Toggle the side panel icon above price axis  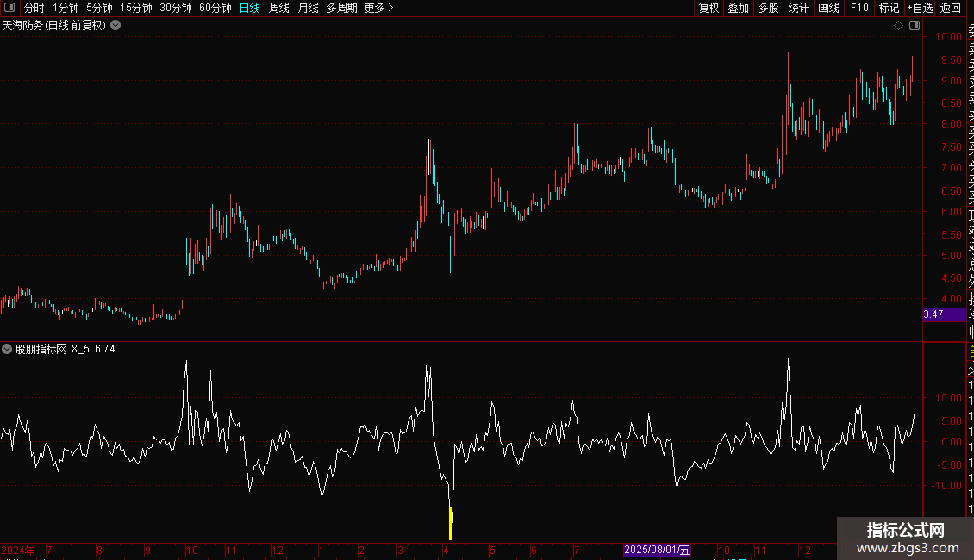(915, 26)
